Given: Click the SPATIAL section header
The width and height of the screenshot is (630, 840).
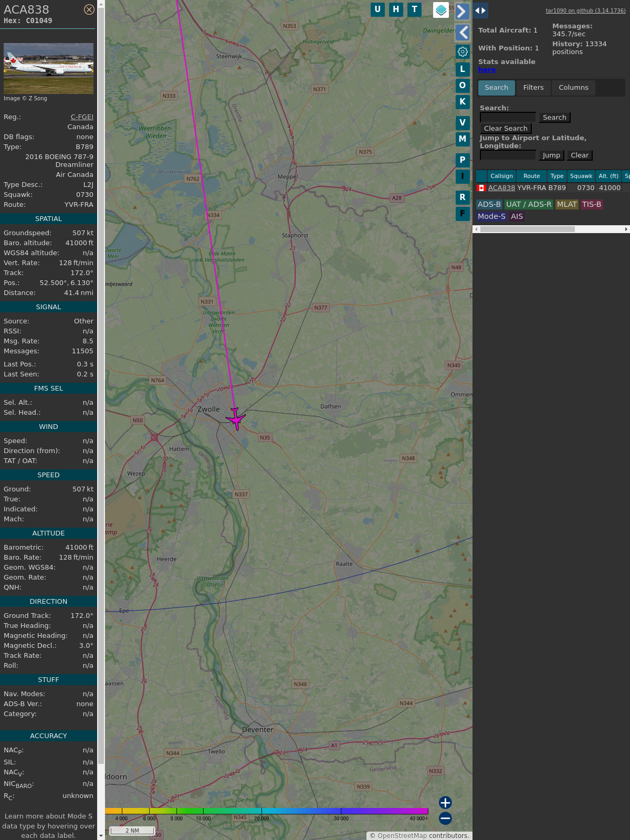Looking at the screenshot, I should [x=48, y=219].
